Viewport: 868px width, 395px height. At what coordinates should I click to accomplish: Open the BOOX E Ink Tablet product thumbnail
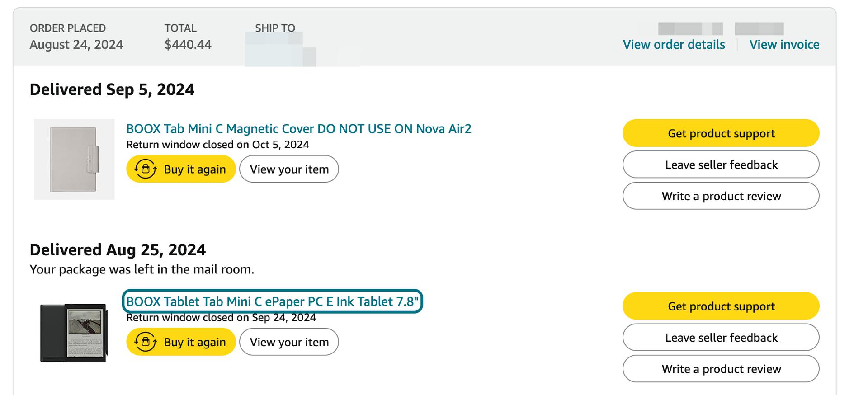(x=74, y=332)
